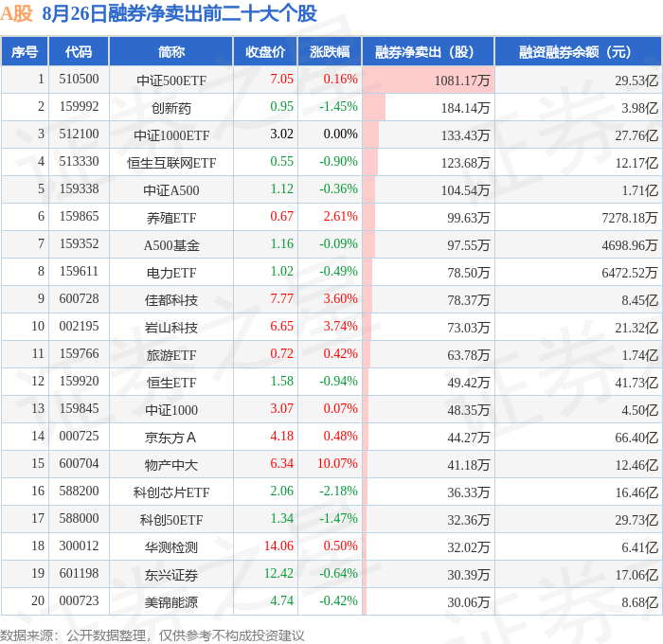Click the 序号 column header
This screenshot has width=663, height=644.
(25, 51)
